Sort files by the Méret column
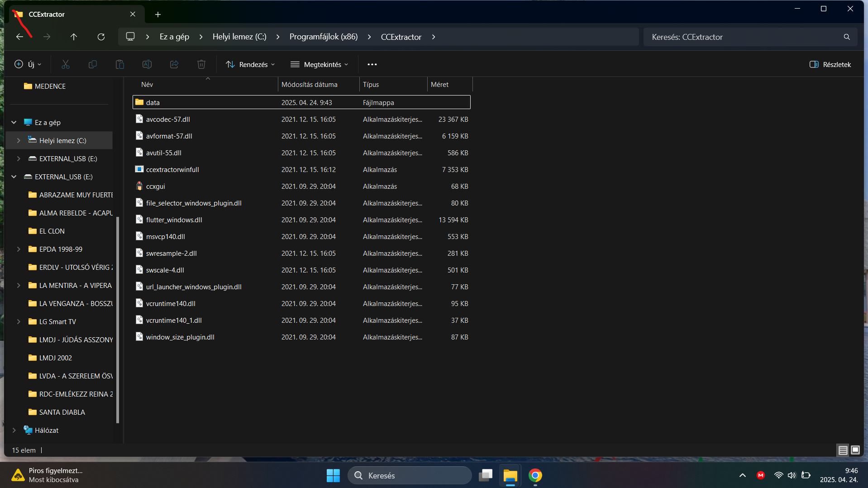This screenshot has height=488, width=868. pos(450,85)
